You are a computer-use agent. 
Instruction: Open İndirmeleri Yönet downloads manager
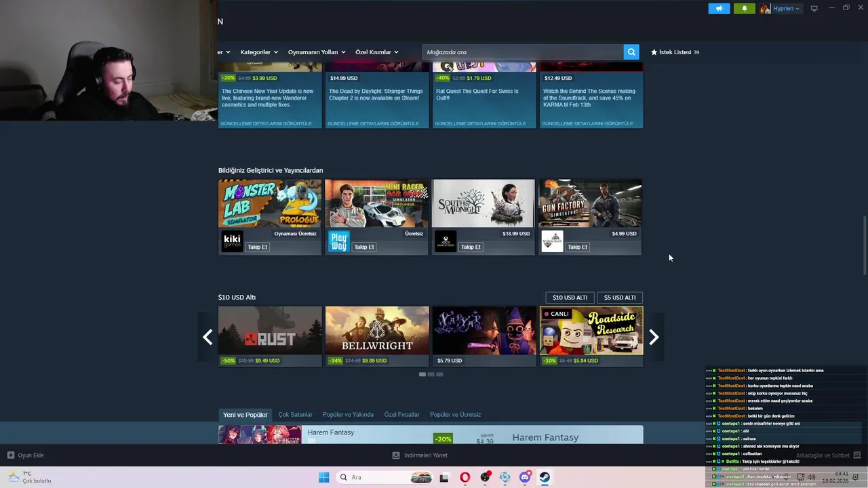[420, 455]
